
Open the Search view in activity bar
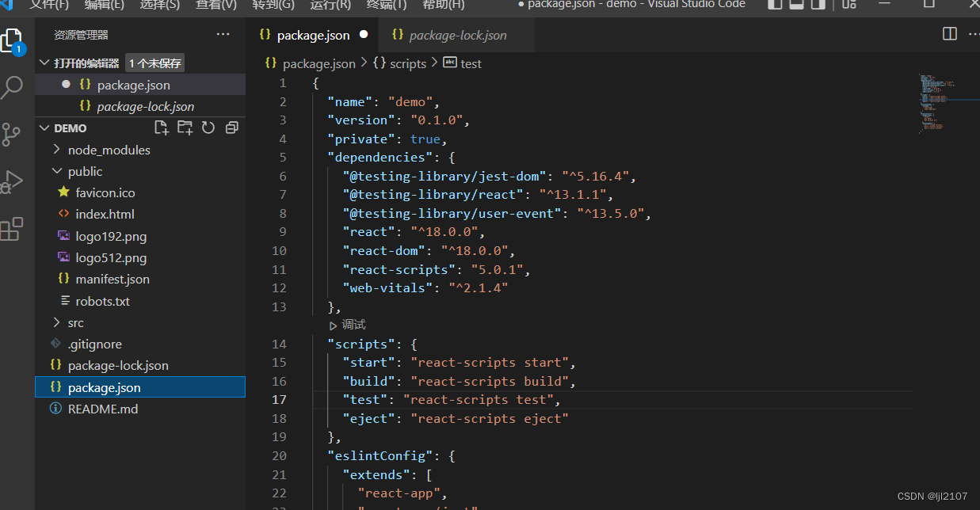coord(12,87)
